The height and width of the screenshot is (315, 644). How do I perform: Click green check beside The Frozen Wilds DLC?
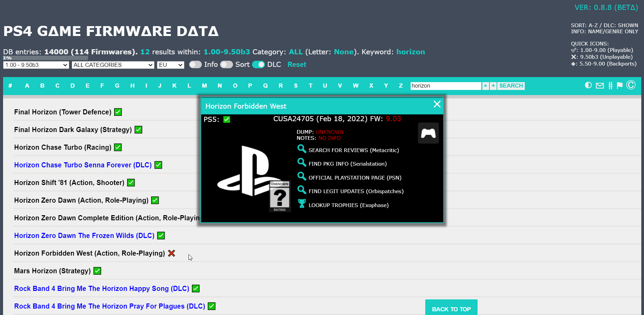point(161,236)
